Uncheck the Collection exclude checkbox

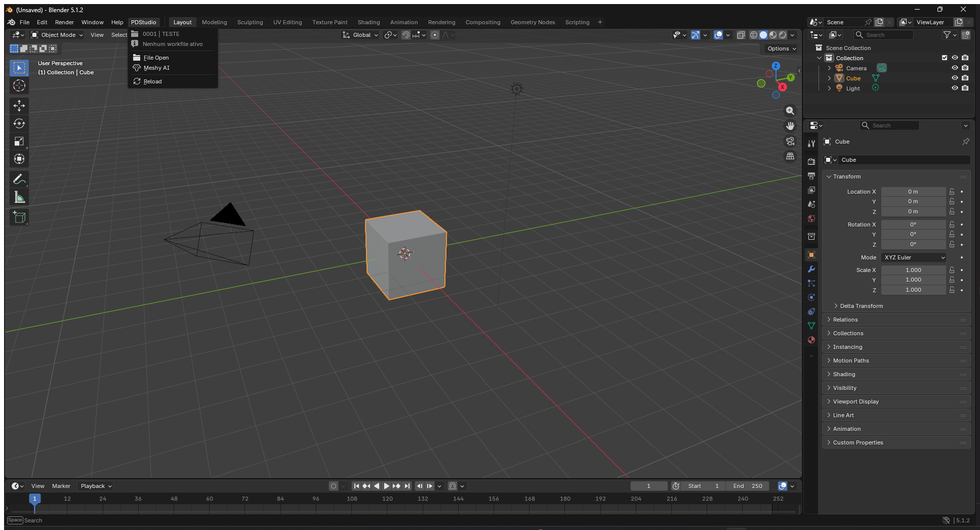coord(944,58)
